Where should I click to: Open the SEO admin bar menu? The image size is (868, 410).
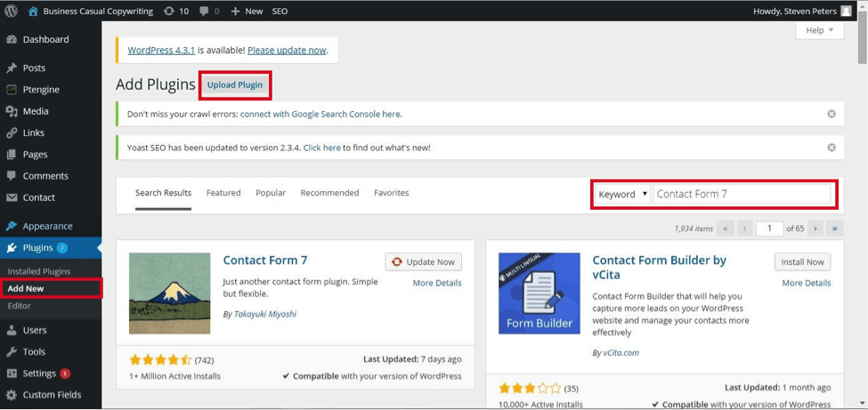[x=280, y=11]
